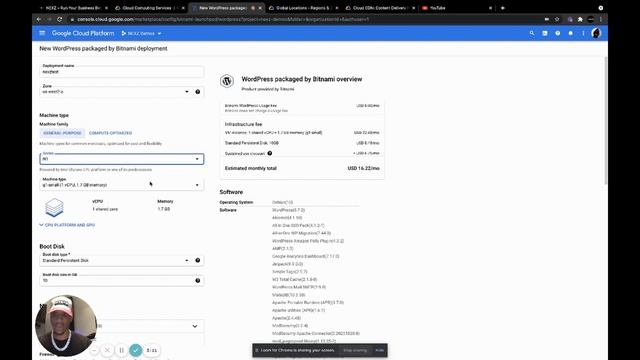
Task: Click the search magnifier icon in header
Action: tap(532, 33)
